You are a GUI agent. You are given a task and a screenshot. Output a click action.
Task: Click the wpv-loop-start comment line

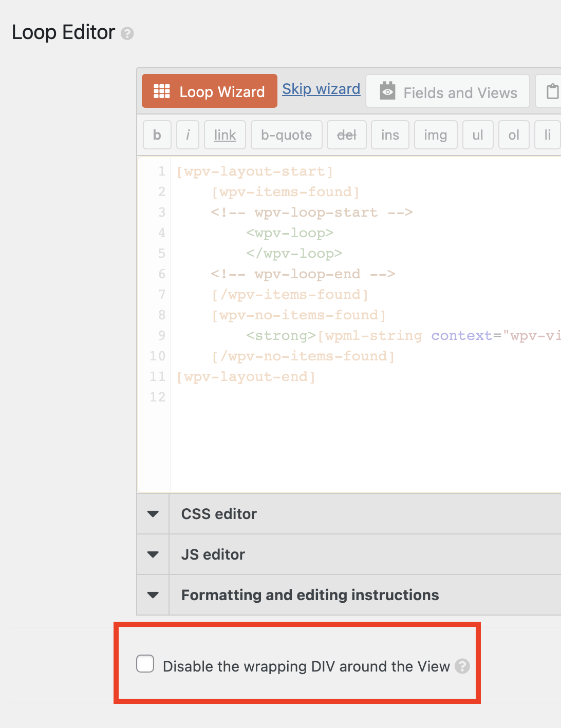[312, 212]
